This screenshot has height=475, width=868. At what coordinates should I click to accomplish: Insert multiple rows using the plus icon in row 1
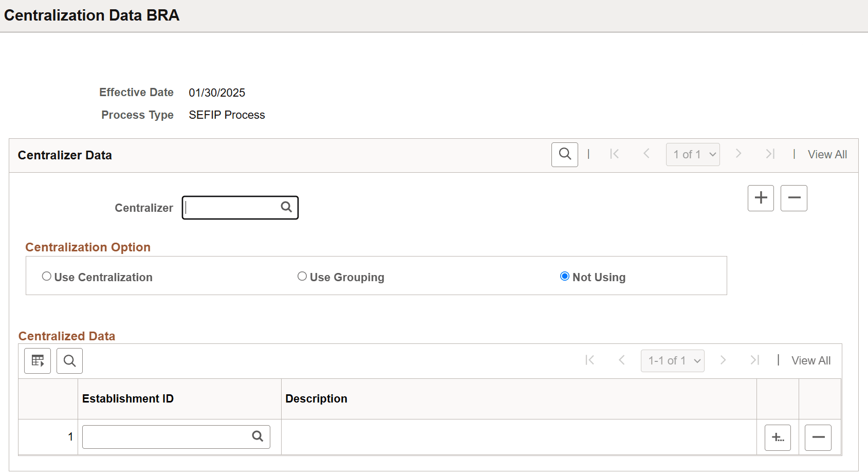pyautogui.click(x=778, y=437)
